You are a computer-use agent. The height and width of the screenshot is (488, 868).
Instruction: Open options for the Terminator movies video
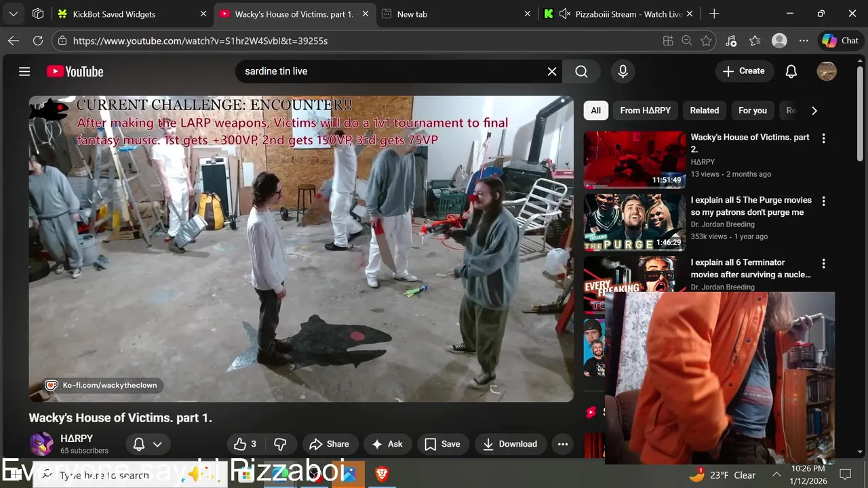(x=823, y=264)
